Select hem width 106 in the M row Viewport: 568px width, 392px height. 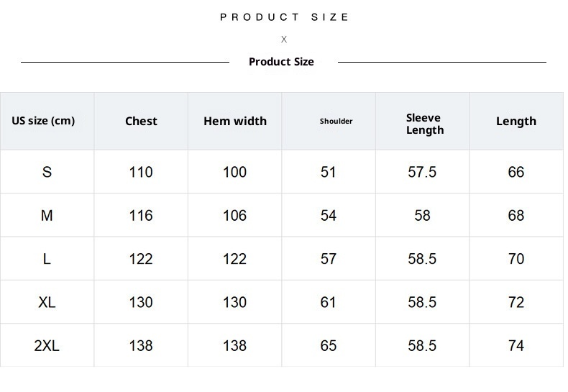235,216
